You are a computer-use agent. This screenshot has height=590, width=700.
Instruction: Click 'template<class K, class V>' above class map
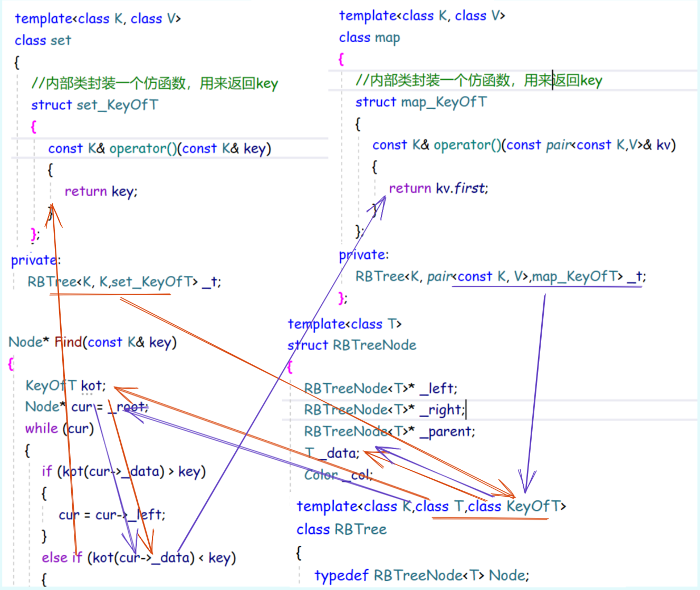coord(422,16)
